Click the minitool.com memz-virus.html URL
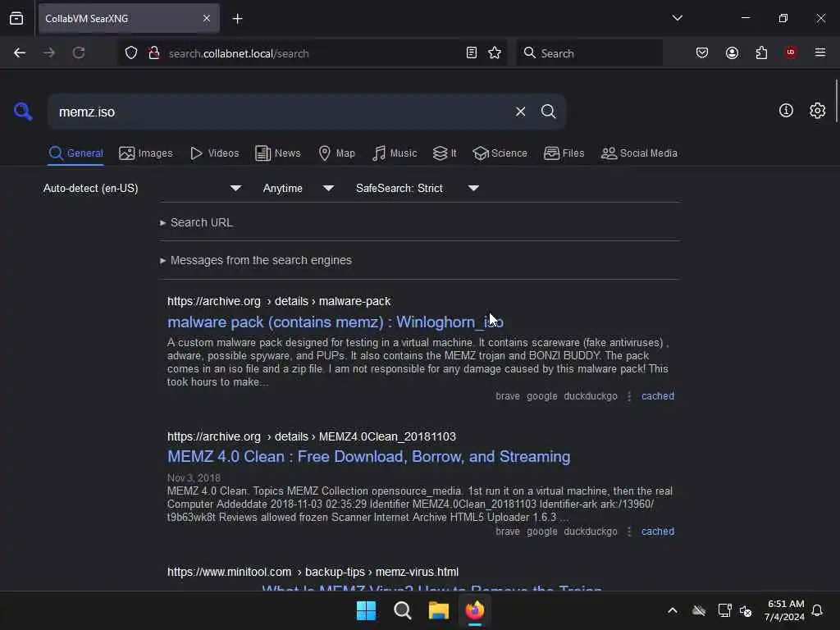840x630 pixels. pyautogui.click(x=313, y=572)
